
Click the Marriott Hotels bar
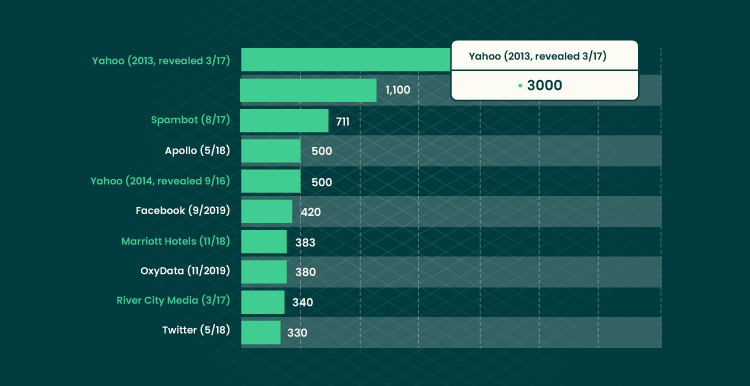tap(264, 242)
